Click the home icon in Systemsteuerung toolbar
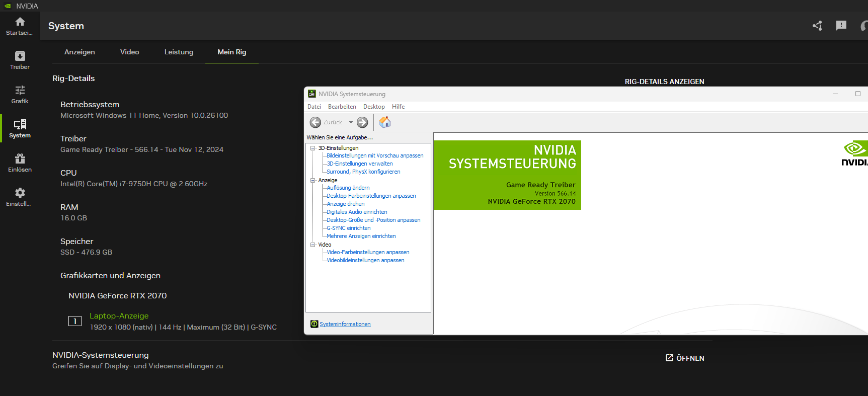This screenshot has width=868, height=396. pos(385,122)
